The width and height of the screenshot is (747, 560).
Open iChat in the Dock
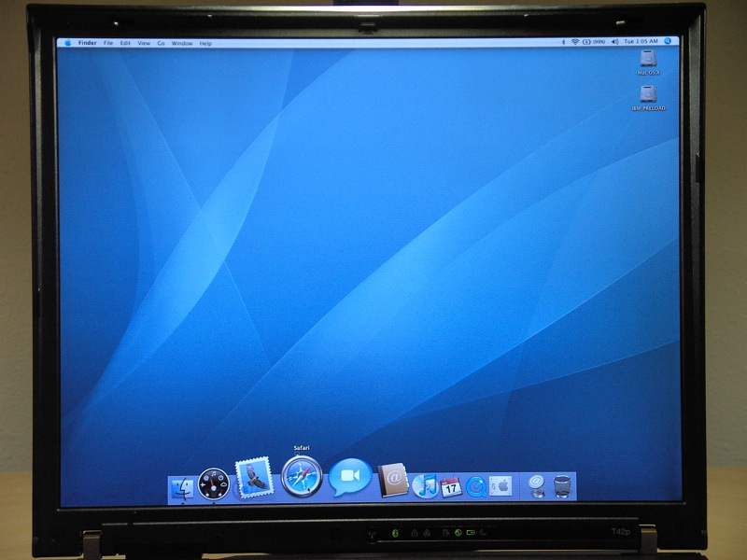[x=349, y=478]
